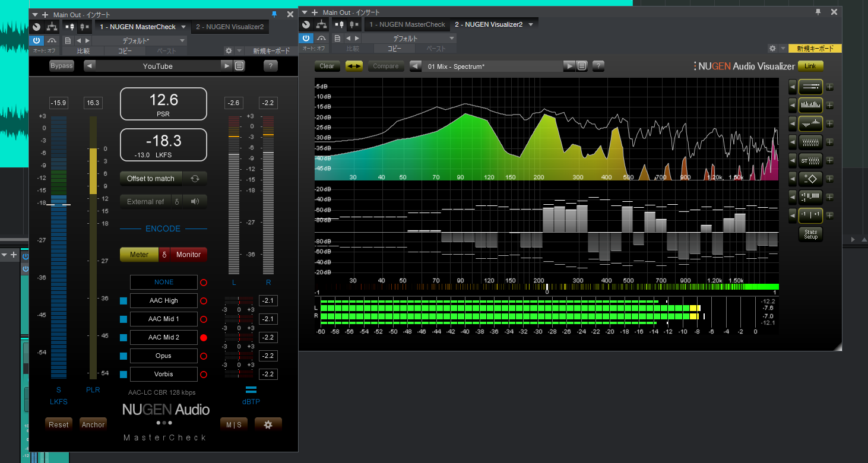
Task: Go to preset before YouTube in MasterCheck
Action: 90,66
